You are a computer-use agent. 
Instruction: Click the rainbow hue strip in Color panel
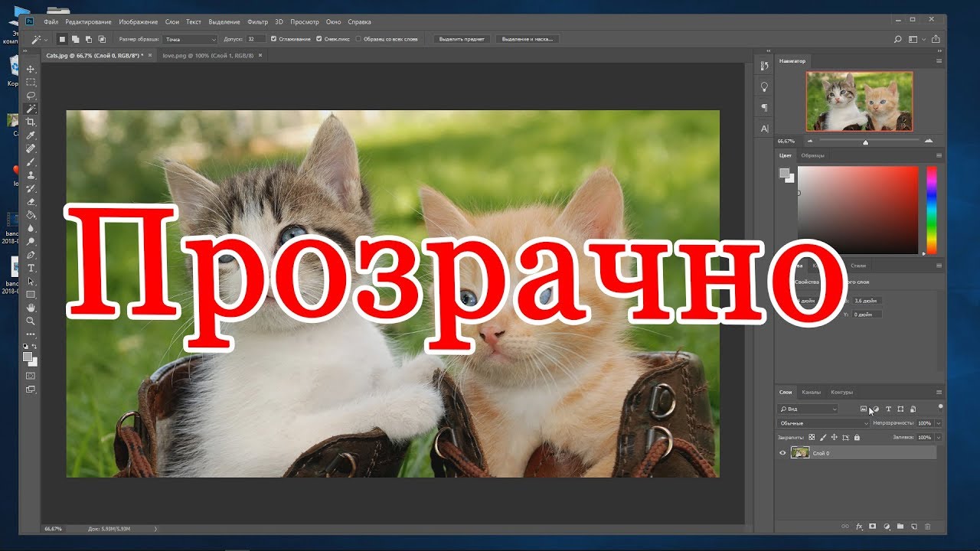pyautogui.click(x=931, y=210)
